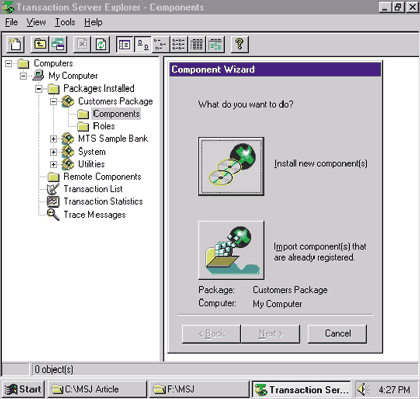The width and height of the screenshot is (420, 399).
Task: Cancel the Component Wizard
Action: [x=337, y=334]
